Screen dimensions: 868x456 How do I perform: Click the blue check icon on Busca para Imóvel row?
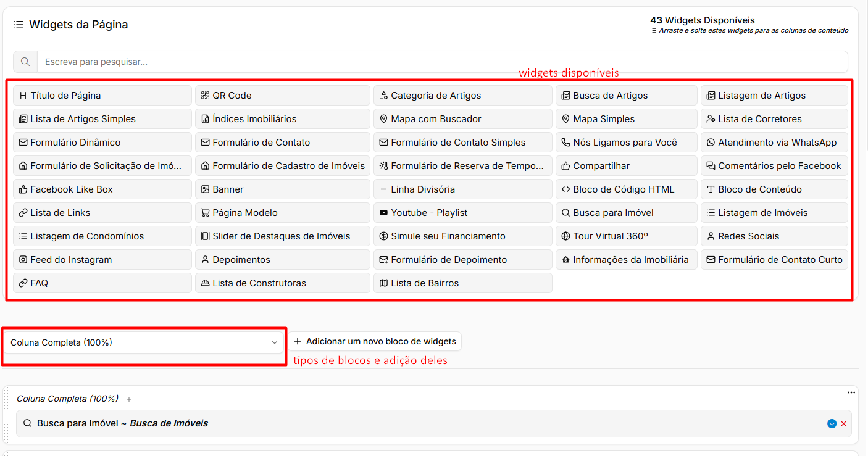(832, 424)
